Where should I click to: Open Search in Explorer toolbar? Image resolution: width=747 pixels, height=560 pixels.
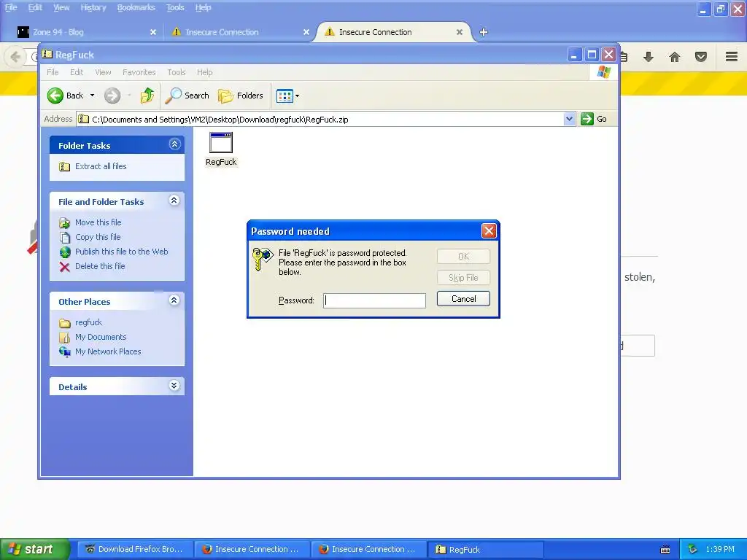click(x=187, y=96)
